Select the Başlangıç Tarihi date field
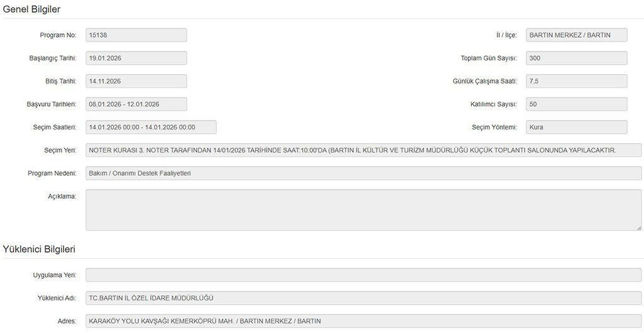 coord(136,58)
